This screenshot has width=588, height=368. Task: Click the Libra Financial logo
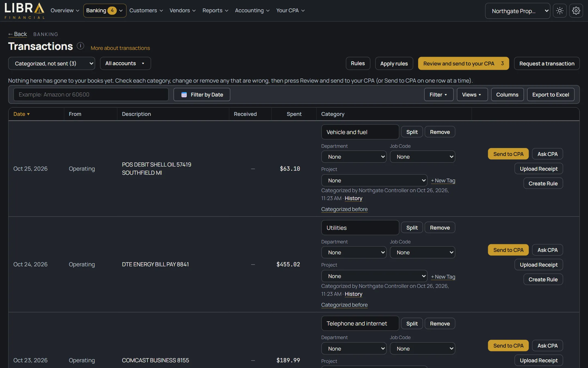click(24, 11)
